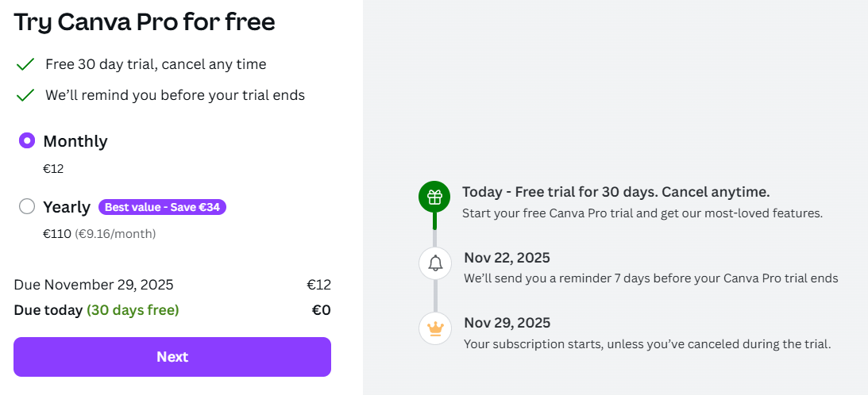Image resolution: width=868 pixels, height=395 pixels.
Task: Click the green timeline progress segment under gift
Action: pyautogui.click(x=434, y=221)
